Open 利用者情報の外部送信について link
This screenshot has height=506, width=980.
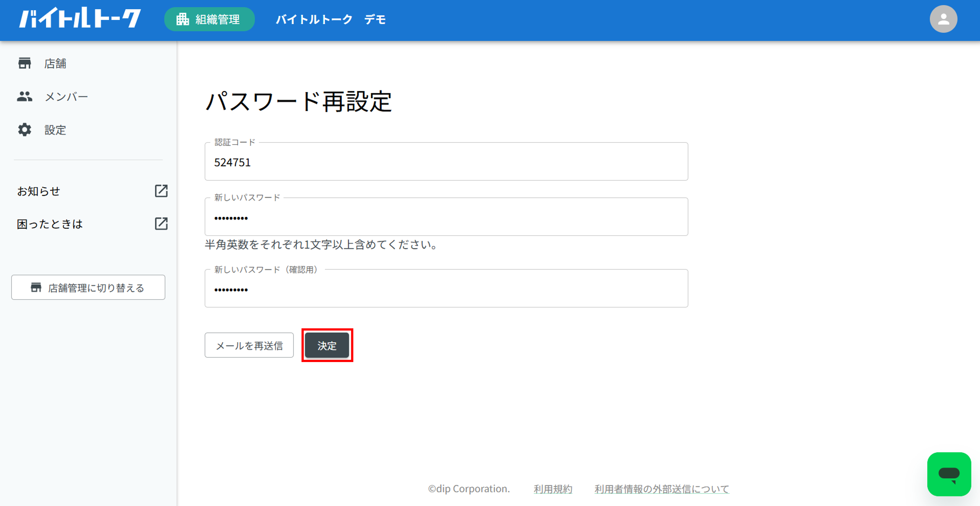point(662,489)
